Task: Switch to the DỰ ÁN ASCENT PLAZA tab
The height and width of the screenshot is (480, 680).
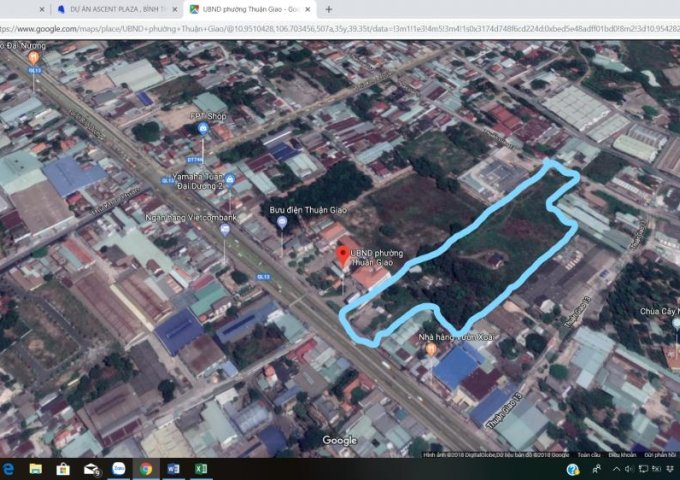Action: click(118, 9)
